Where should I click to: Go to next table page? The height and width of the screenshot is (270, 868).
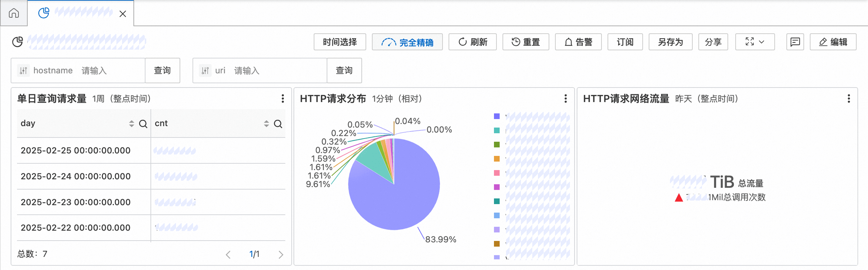[281, 254]
